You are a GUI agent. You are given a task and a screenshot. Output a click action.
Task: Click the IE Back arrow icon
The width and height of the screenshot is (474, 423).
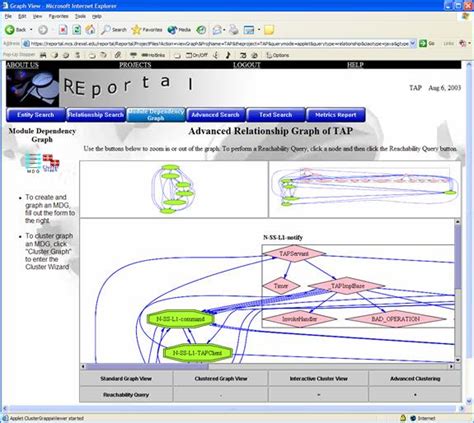coord(10,30)
